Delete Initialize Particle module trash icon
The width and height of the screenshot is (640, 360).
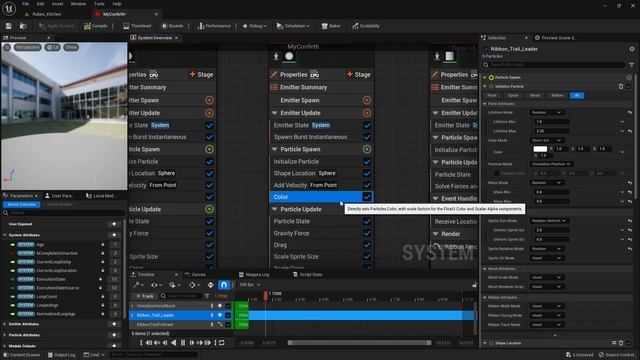(x=621, y=86)
